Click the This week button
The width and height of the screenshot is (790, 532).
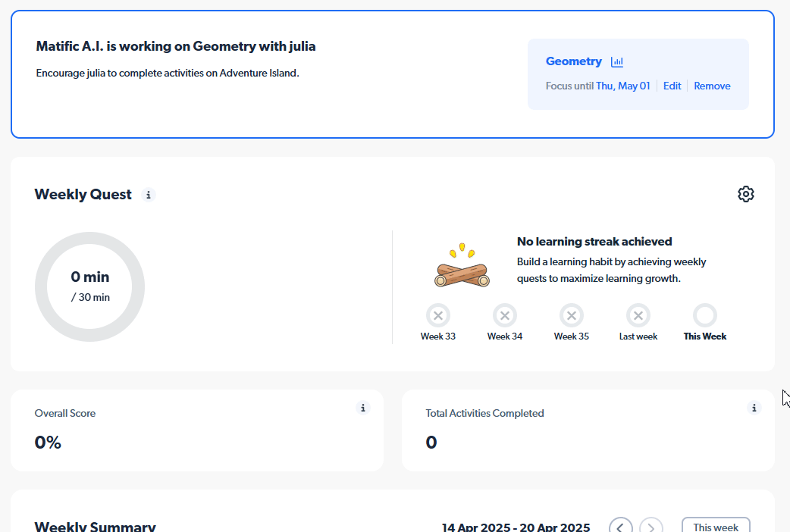click(x=716, y=527)
